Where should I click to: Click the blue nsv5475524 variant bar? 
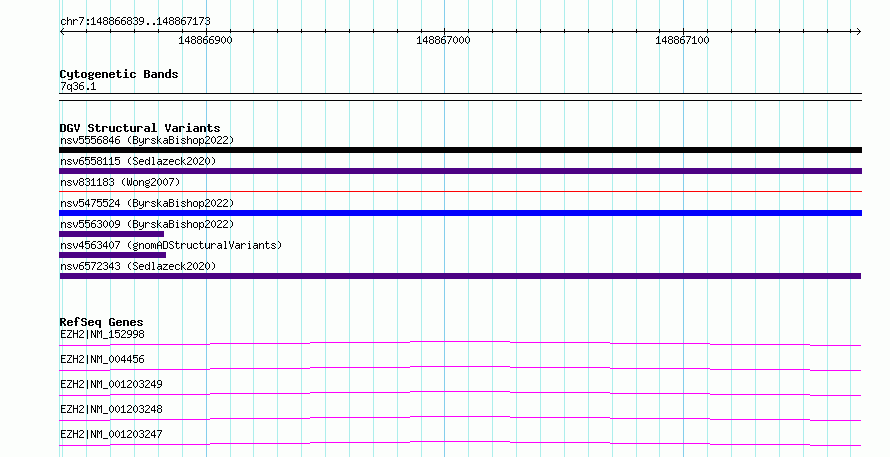click(460, 213)
